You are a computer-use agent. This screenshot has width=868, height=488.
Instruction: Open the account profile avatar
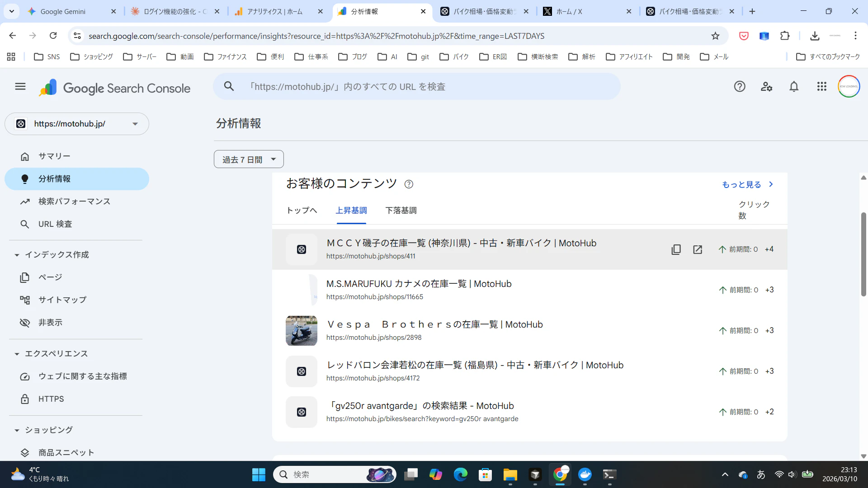click(x=849, y=86)
